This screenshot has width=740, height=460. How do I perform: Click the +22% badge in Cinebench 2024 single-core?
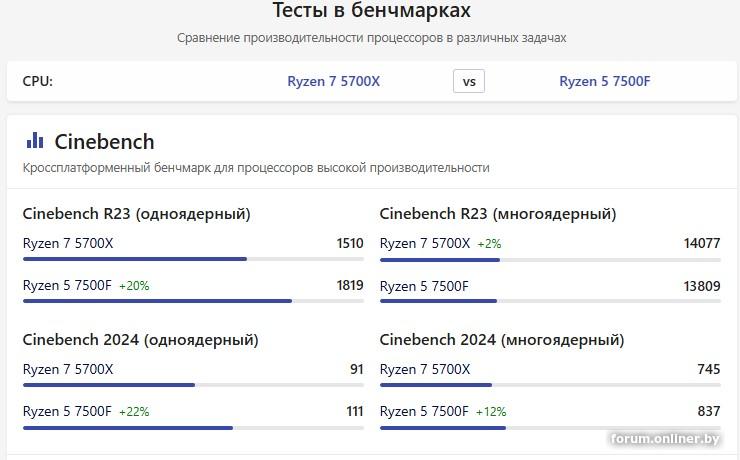(x=134, y=412)
